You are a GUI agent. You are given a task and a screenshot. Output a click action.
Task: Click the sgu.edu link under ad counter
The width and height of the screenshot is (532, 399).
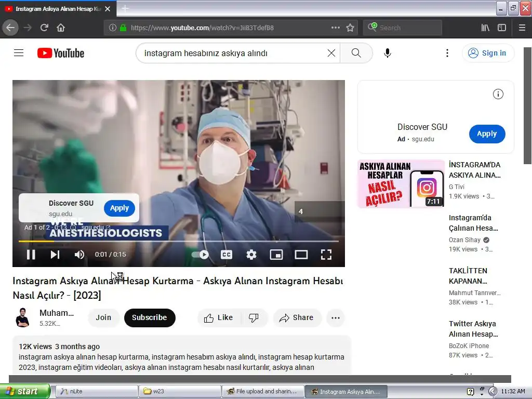tap(96, 228)
